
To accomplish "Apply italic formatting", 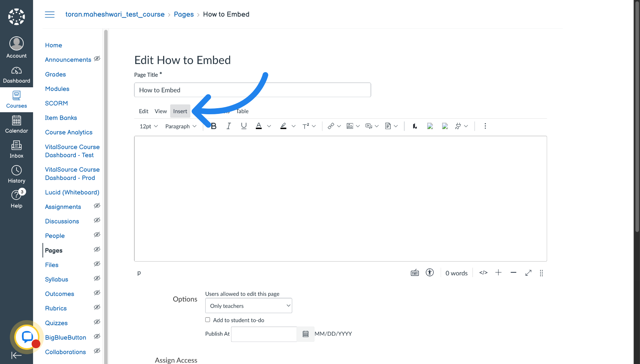I will [228, 126].
